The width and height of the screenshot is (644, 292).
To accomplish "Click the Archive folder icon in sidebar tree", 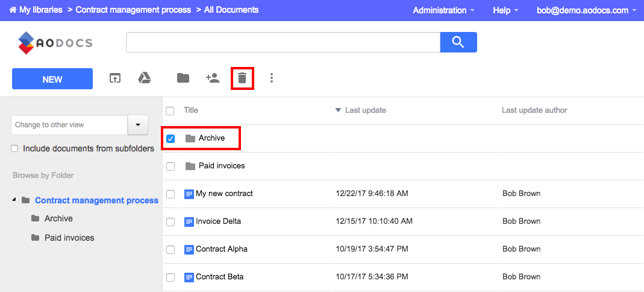I will tap(36, 218).
